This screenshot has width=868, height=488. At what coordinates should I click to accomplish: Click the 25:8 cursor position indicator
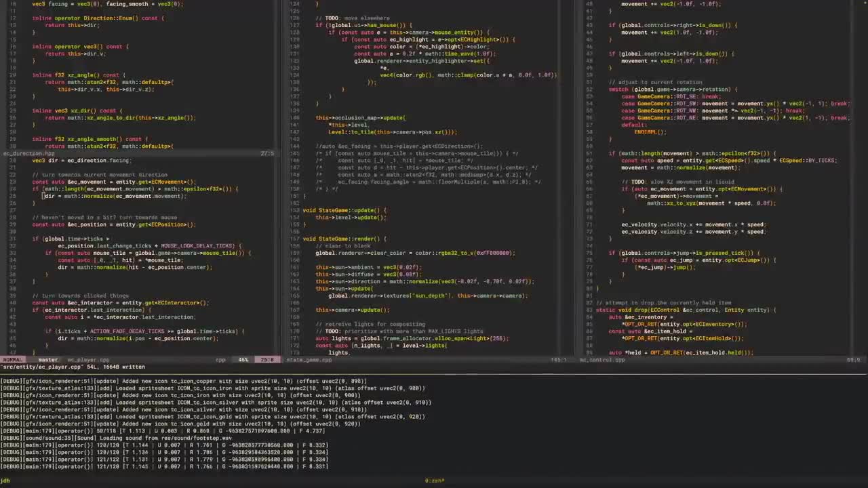pyautogui.click(x=267, y=360)
